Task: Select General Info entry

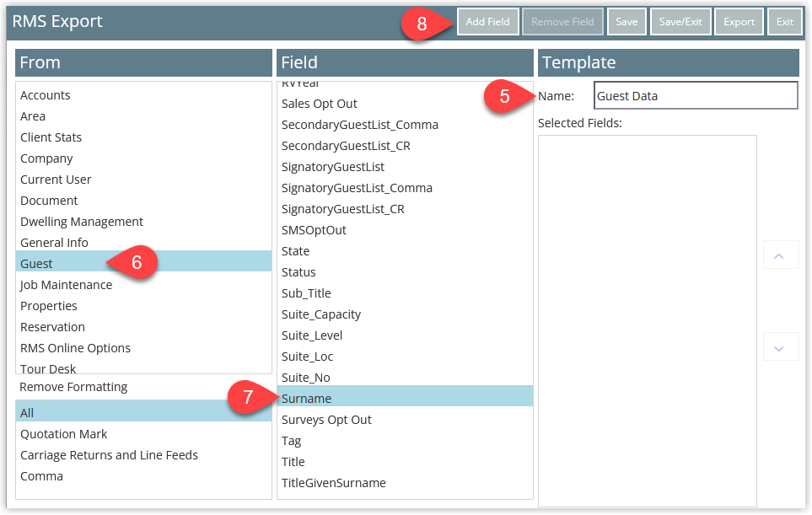Action: pos(143,243)
